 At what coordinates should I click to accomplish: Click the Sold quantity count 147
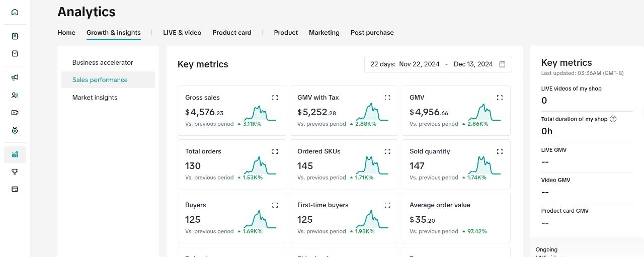417,166
